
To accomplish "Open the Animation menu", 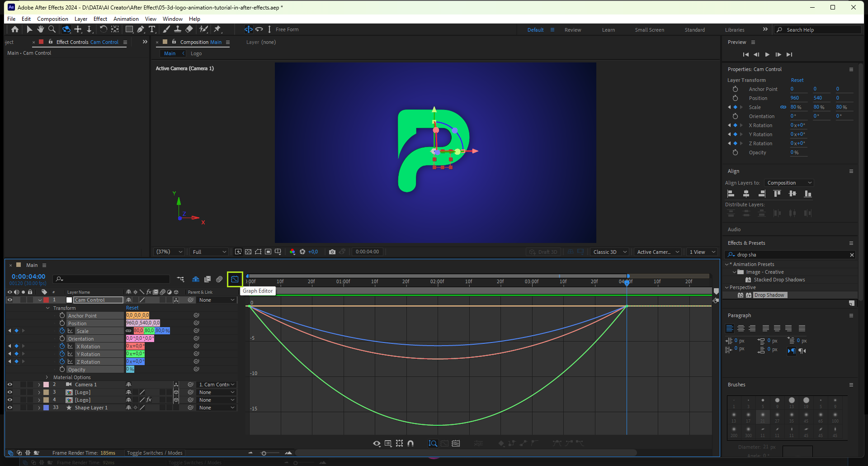I will coord(126,19).
